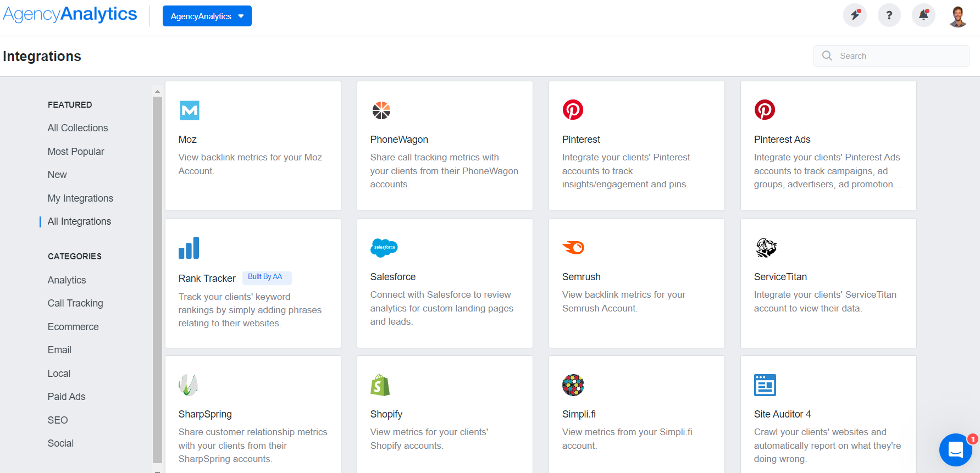Filter by Analytics category
Viewport: 980px width, 473px height.
pos(67,280)
